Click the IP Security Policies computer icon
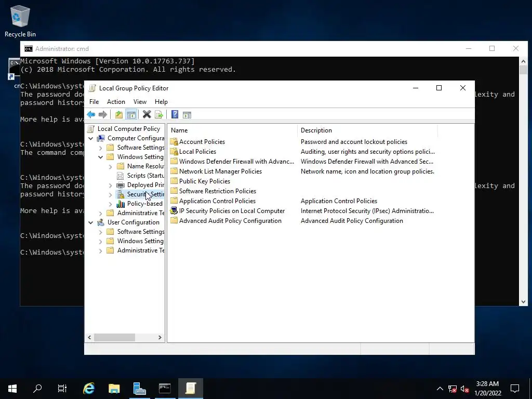 pos(174,211)
